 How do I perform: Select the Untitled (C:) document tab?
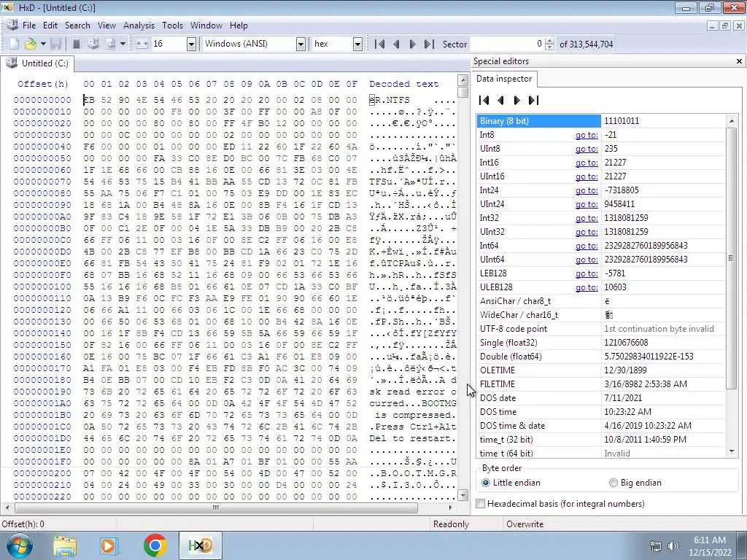(38, 63)
